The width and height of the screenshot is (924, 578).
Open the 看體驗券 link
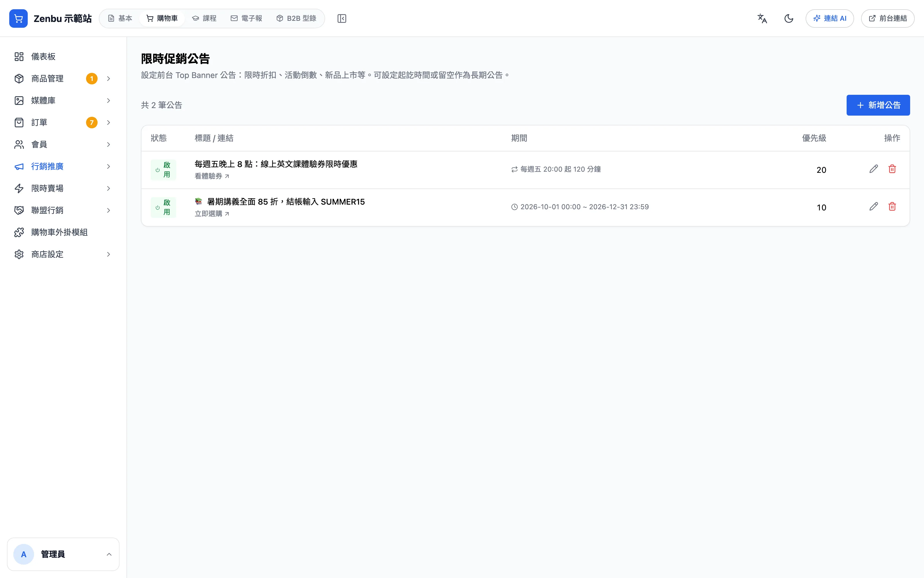tap(212, 176)
